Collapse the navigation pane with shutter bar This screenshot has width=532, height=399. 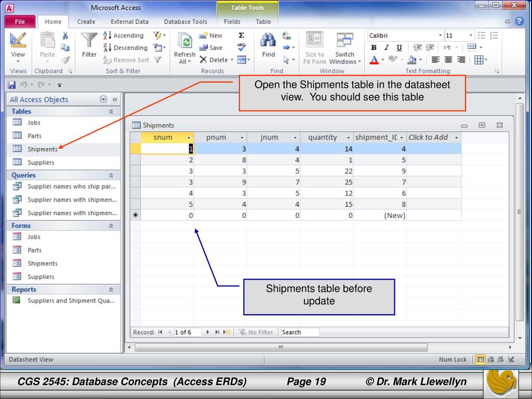tap(115, 99)
